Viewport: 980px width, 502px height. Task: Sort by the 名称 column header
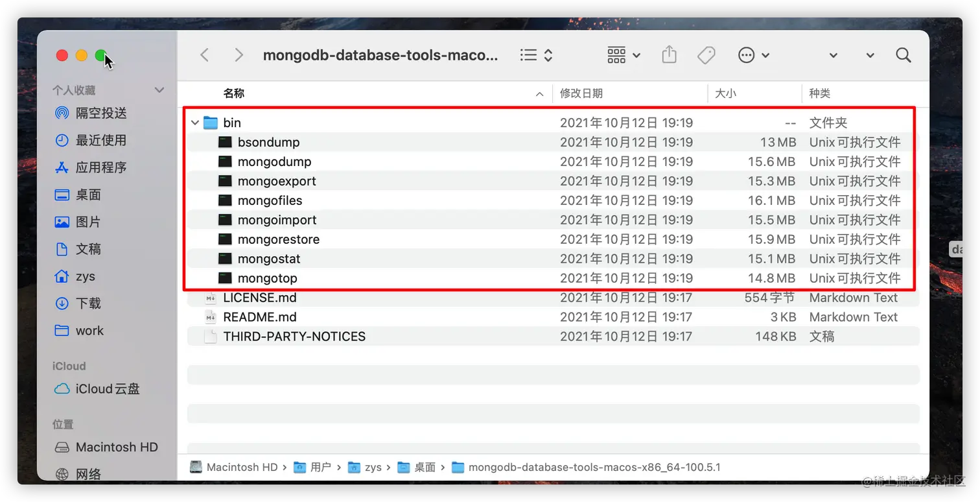[x=234, y=93]
